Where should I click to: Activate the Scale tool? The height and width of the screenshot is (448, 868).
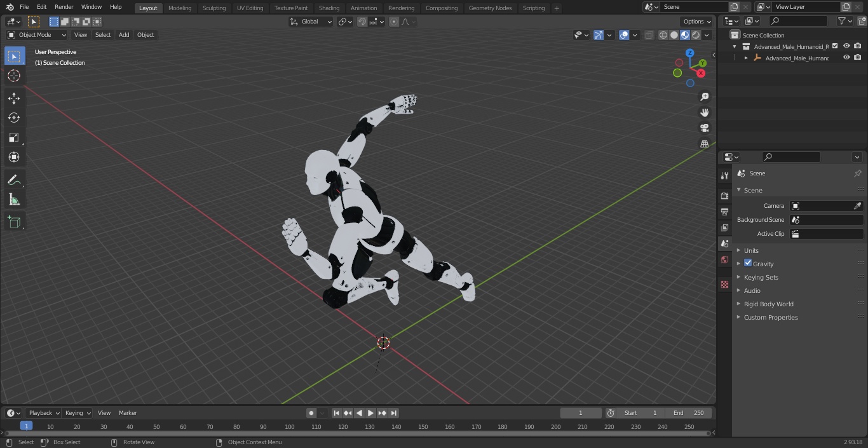click(14, 137)
